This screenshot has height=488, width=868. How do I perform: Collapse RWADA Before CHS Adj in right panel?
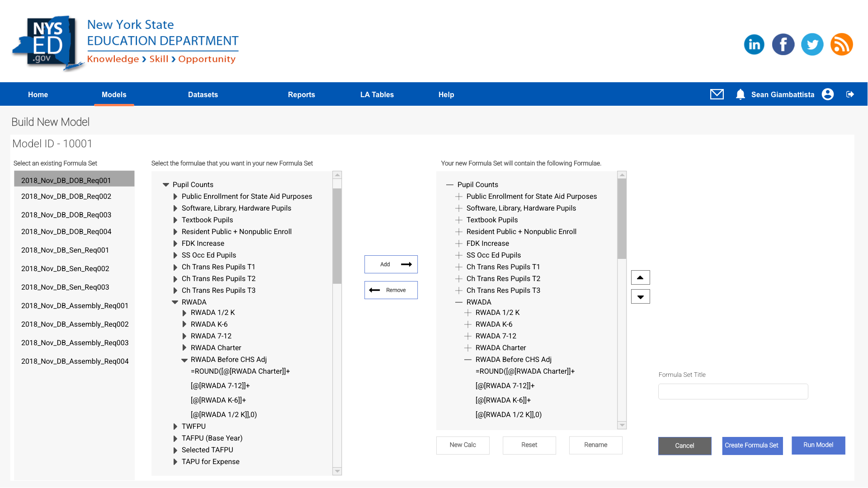(468, 360)
